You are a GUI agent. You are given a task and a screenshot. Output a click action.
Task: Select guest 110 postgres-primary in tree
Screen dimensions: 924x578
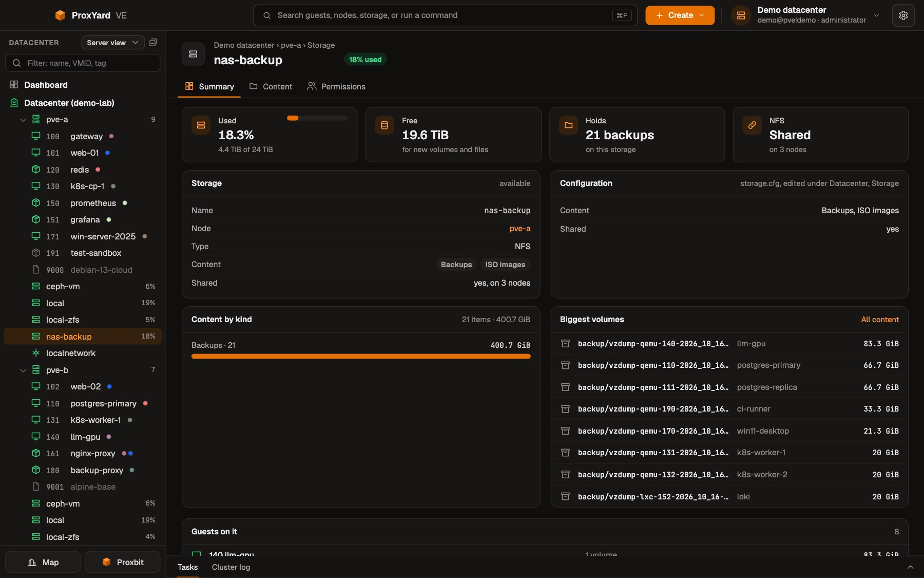(83, 403)
